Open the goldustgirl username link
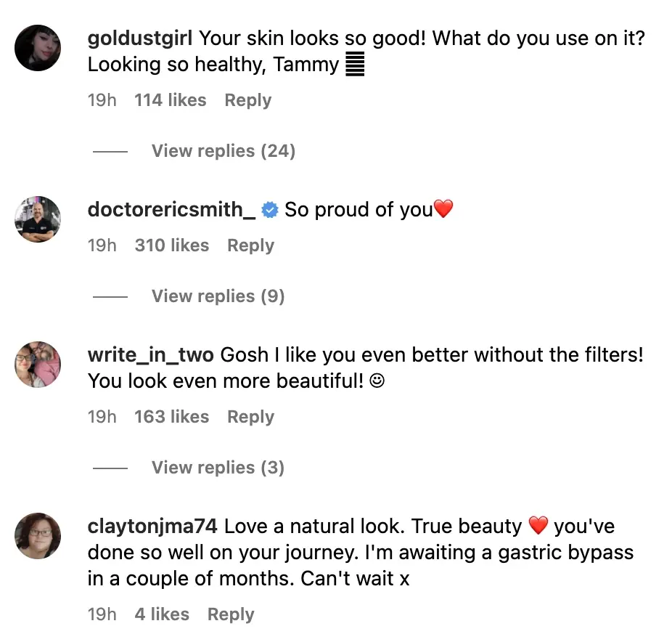 click(x=140, y=38)
